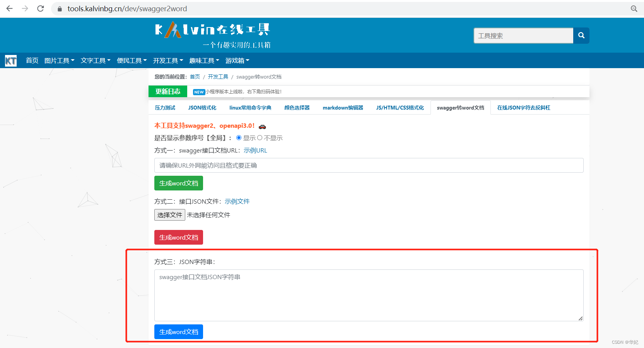Screen dimensions: 644x348
Task: Click the 开发工具 breadcrumb link
Action: coord(218,77)
